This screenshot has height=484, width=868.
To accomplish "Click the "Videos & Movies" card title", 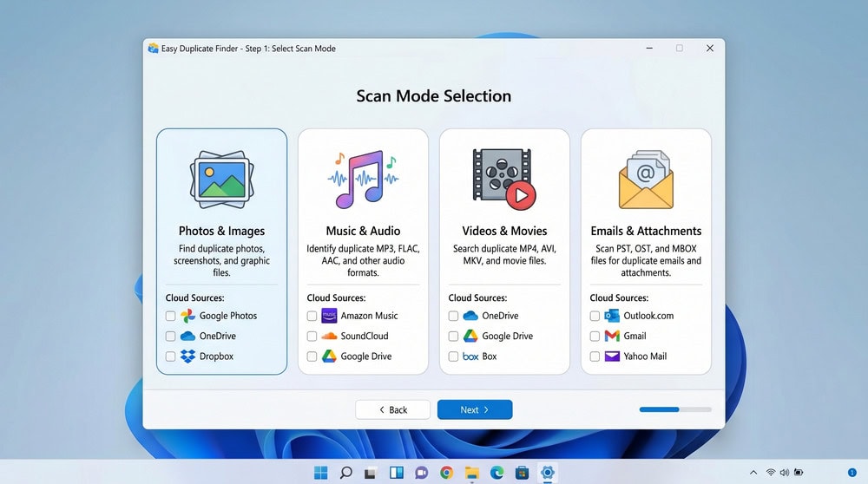I will [x=504, y=231].
